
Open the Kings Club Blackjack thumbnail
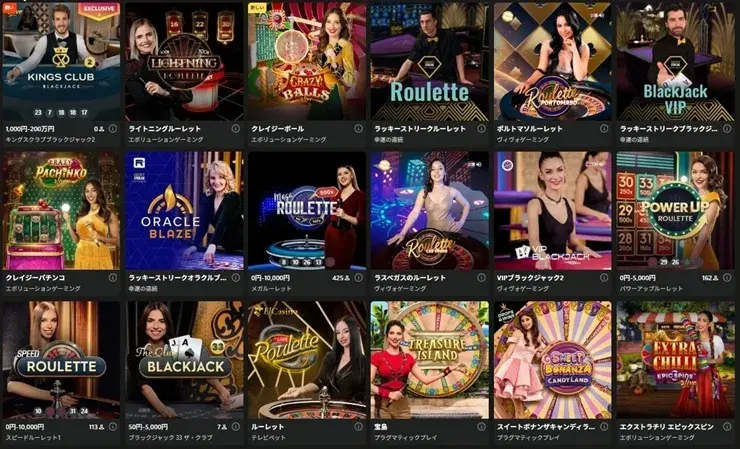[61, 61]
